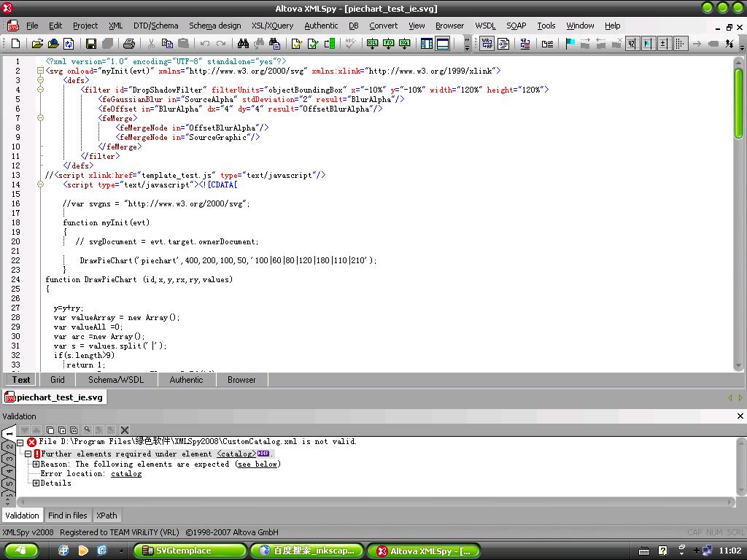Toggle line number margin icon
This screenshot has height=560, width=747.
pos(632,44)
